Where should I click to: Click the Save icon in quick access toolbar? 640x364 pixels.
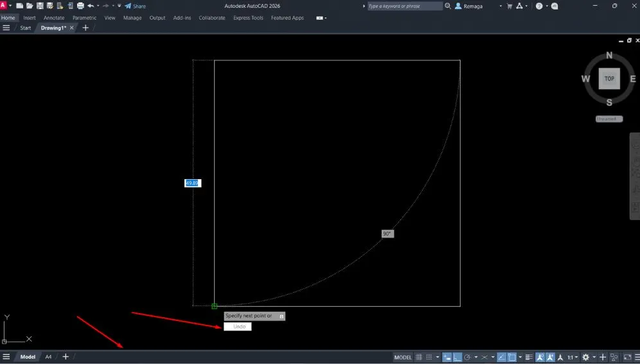click(x=40, y=6)
